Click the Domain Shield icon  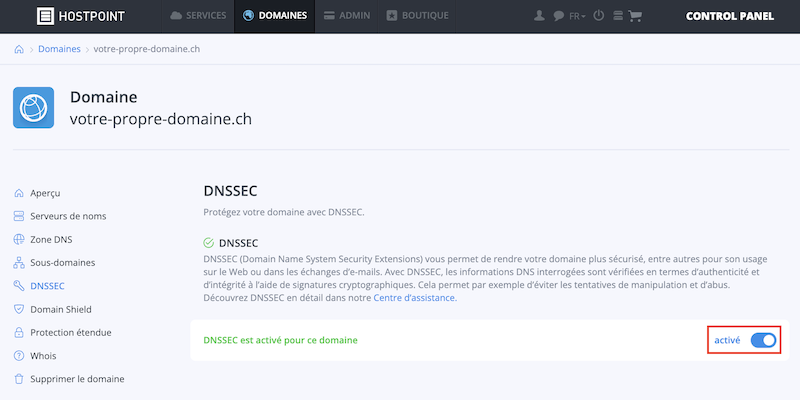coord(19,309)
